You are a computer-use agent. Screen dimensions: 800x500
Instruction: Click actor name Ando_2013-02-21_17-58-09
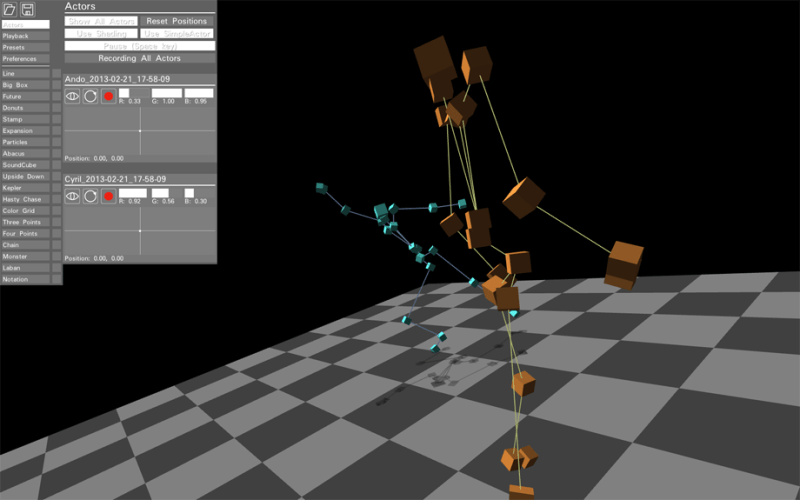pyautogui.click(x=117, y=79)
